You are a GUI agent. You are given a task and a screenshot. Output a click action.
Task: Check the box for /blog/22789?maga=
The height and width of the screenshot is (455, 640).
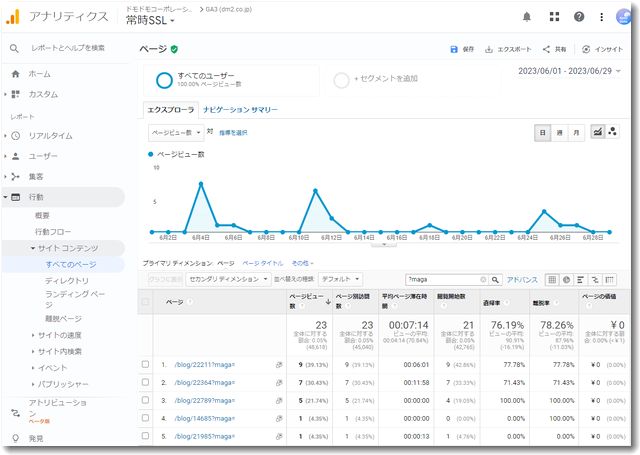tap(145, 400)
